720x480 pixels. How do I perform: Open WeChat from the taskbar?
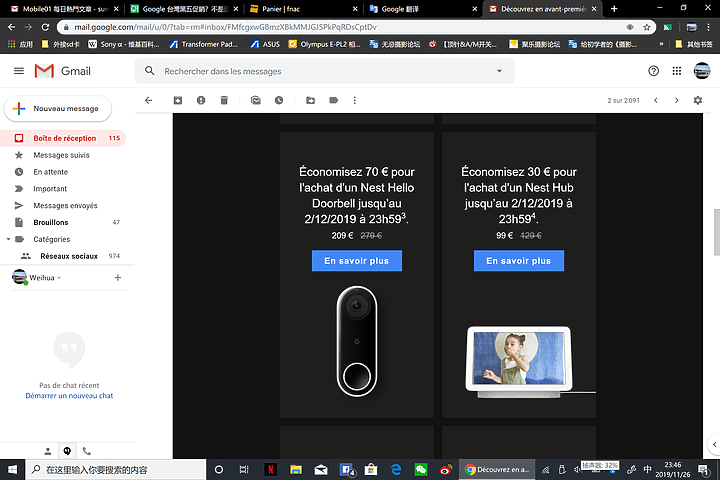[x=421, y=469]
